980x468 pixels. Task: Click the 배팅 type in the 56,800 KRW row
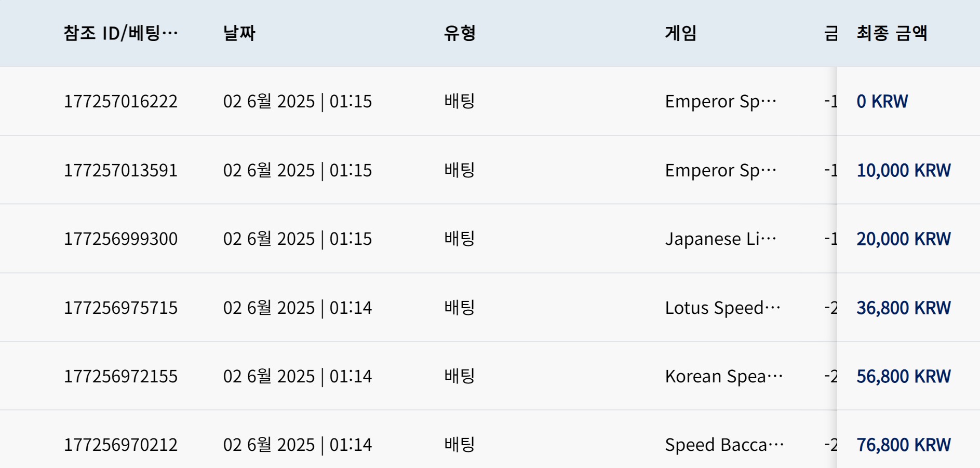460,376
